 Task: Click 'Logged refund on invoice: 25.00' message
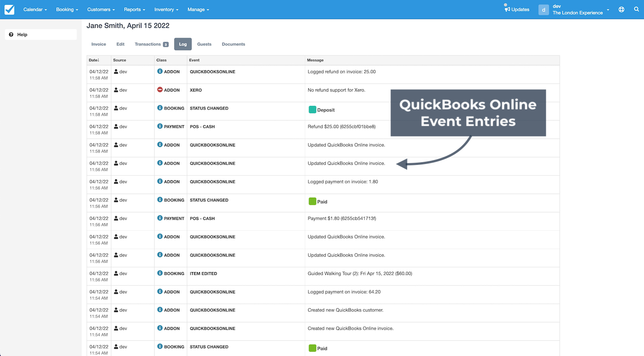[x=342, y=72]
